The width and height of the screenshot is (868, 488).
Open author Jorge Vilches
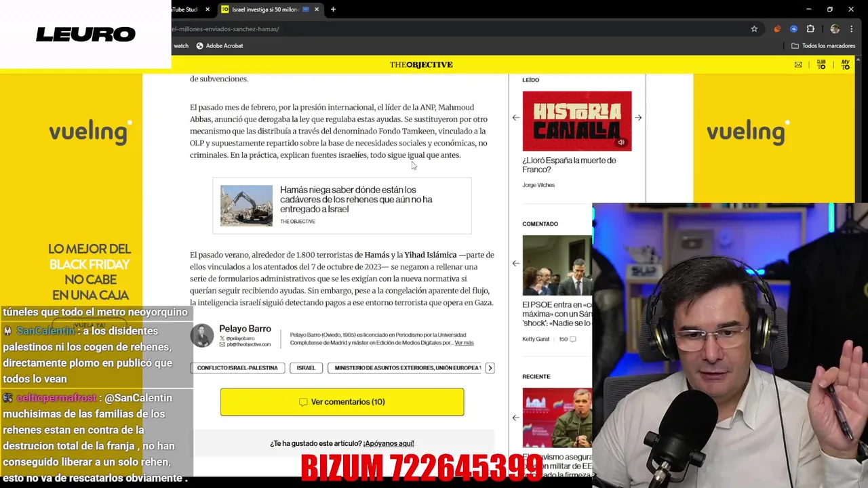[538, 185]
